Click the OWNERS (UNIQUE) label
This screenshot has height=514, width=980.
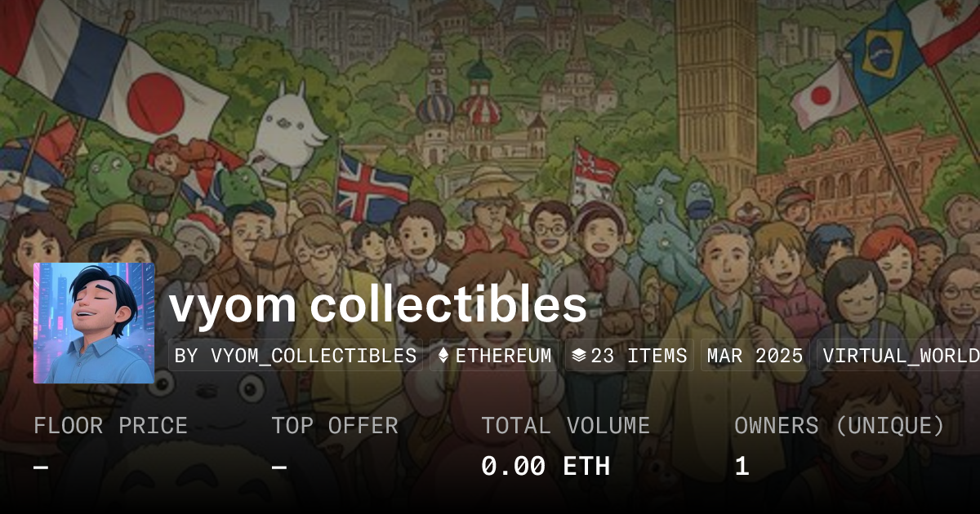840,426
